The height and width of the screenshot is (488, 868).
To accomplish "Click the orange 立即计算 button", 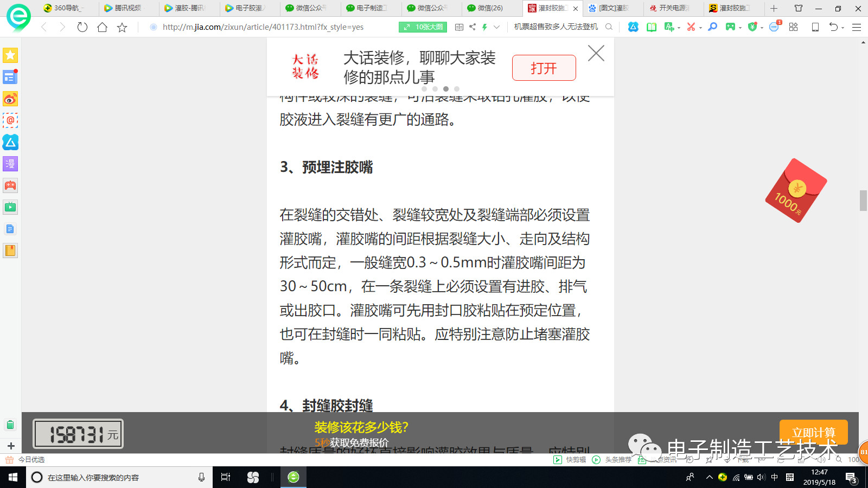I will [813, 432].
